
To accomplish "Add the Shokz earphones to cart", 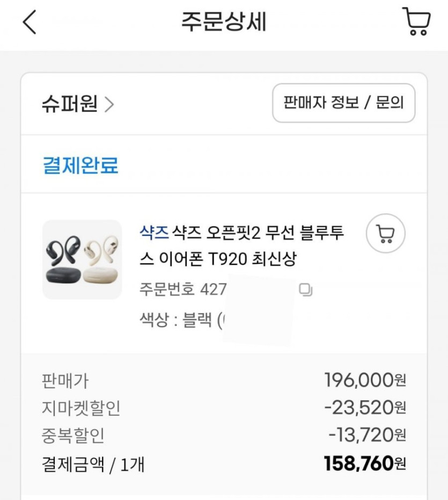I will 385,234.
